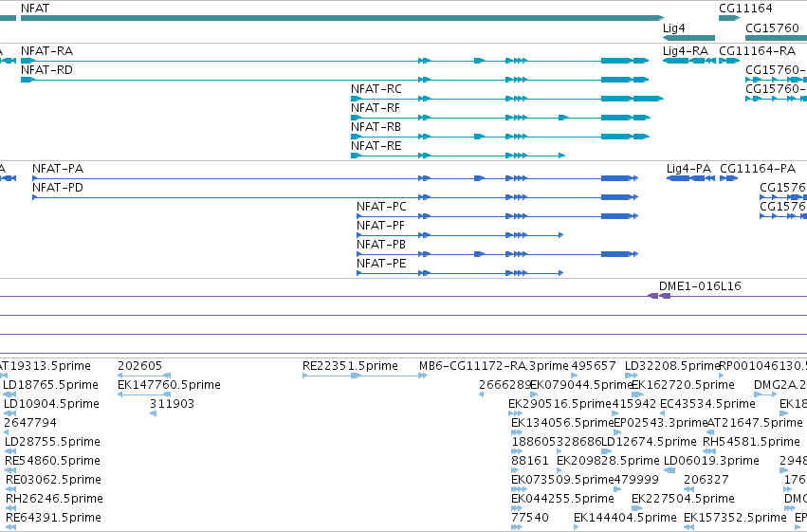Click the NFAT-RF transcript label
The width and height of the screenshot is (807, 532).
(376, 108)
